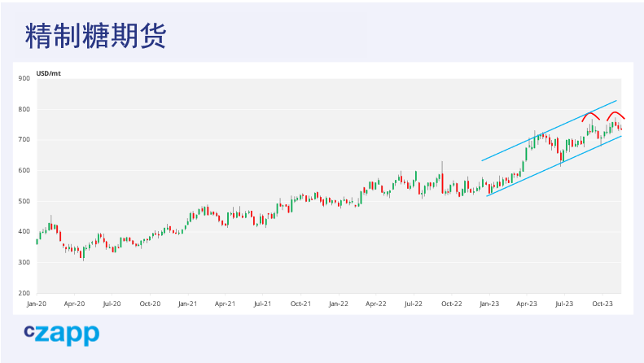Select the Jan-23 x-axis label
644x363 pixels.
pyautogui.click(x=488, y=304)
